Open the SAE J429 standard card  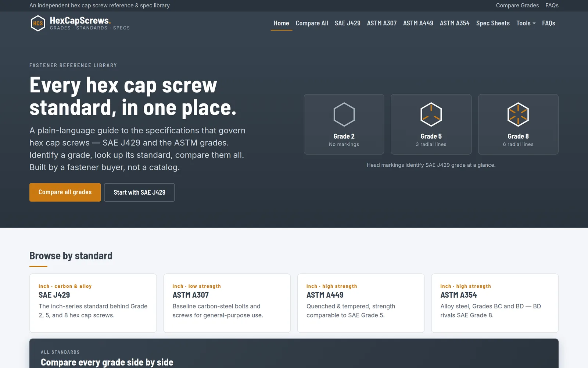pyautogui.click(x=93, y=303)
